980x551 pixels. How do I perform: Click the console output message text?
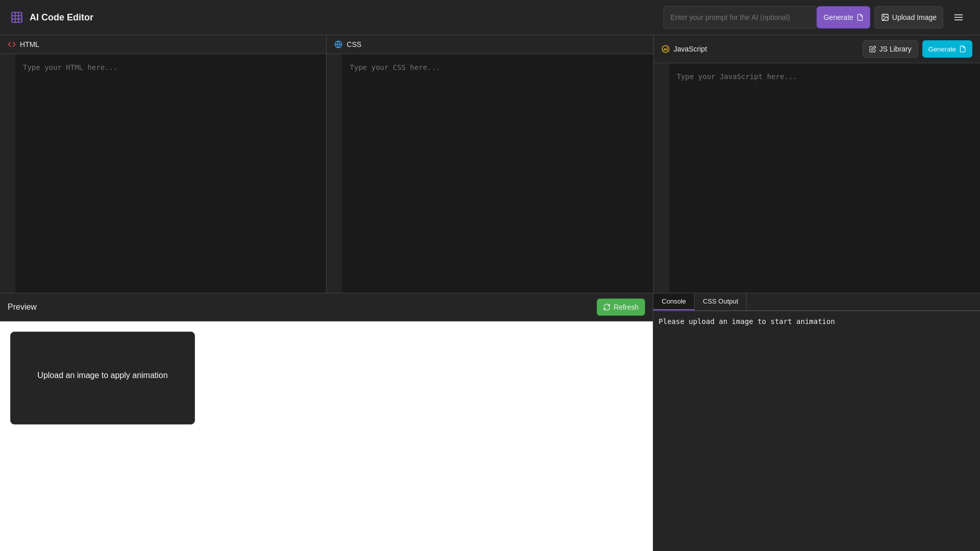tap(746, 321)
